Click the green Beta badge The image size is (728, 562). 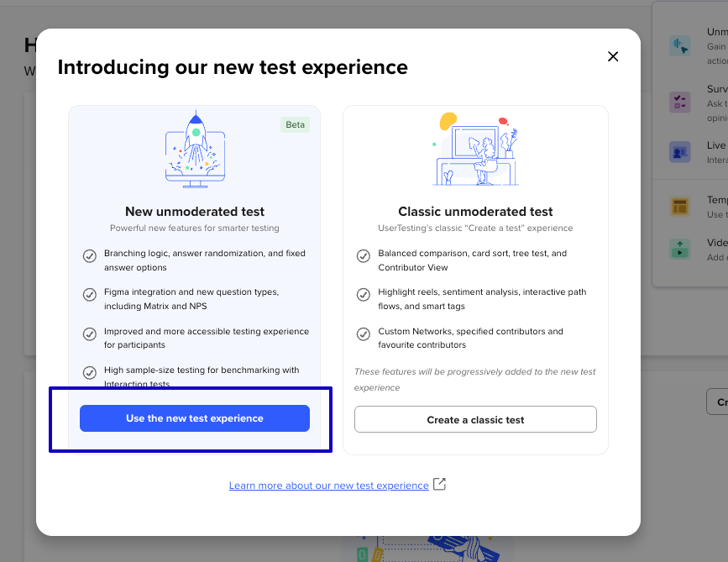point(295,124)
